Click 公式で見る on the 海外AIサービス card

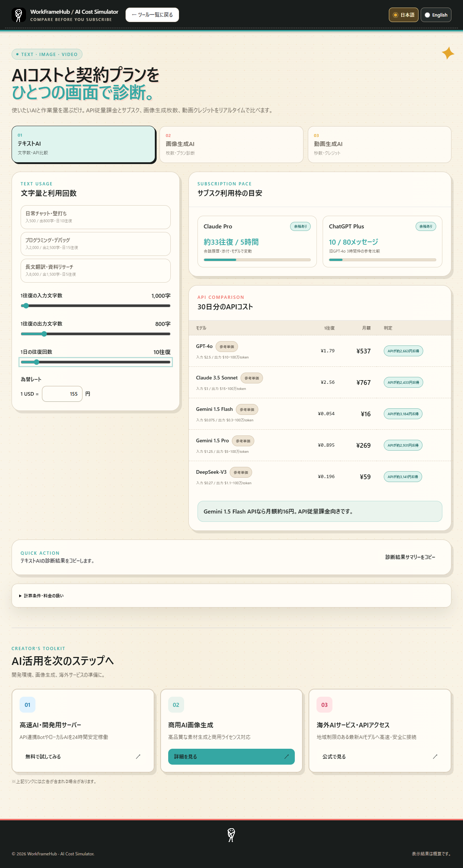[380, 757]
